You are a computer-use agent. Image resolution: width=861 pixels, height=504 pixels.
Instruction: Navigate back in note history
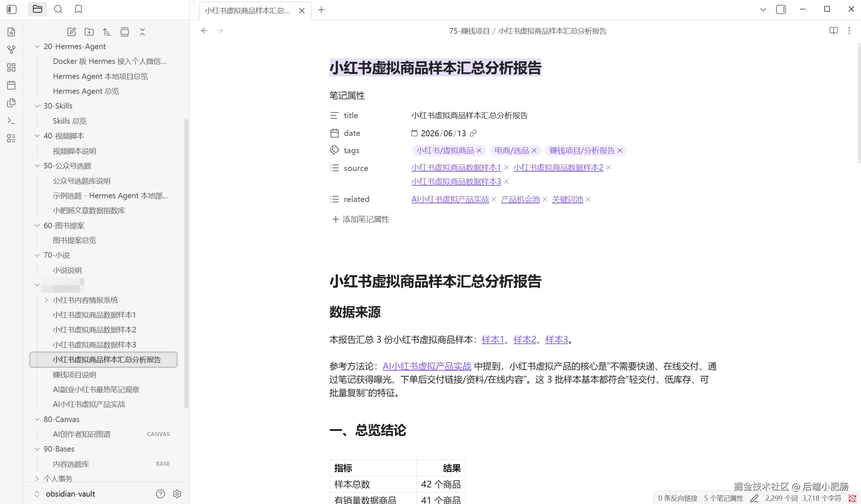tap(204, 31)
